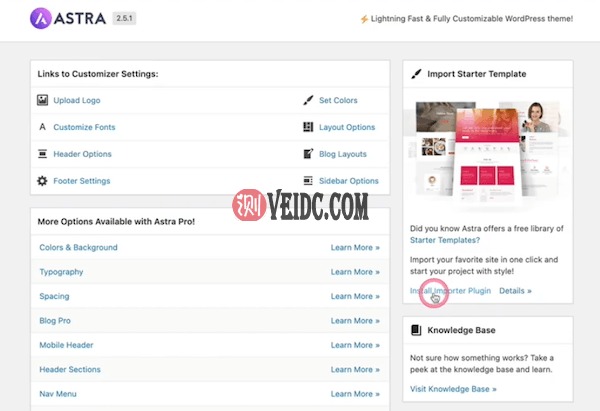The height and width of the screenshot is (411, 600).
Task: Click Learn More for Header Sections
Action: pyautogui.click(x=355, y=370)
